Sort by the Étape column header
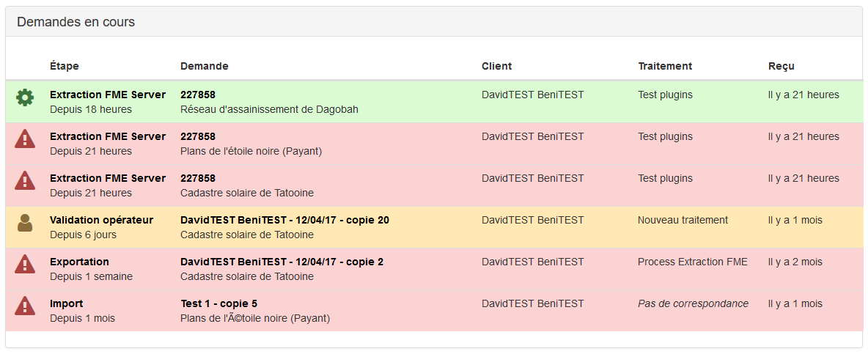This screenshot has height=354, width=868. click(x=65, y=66)
